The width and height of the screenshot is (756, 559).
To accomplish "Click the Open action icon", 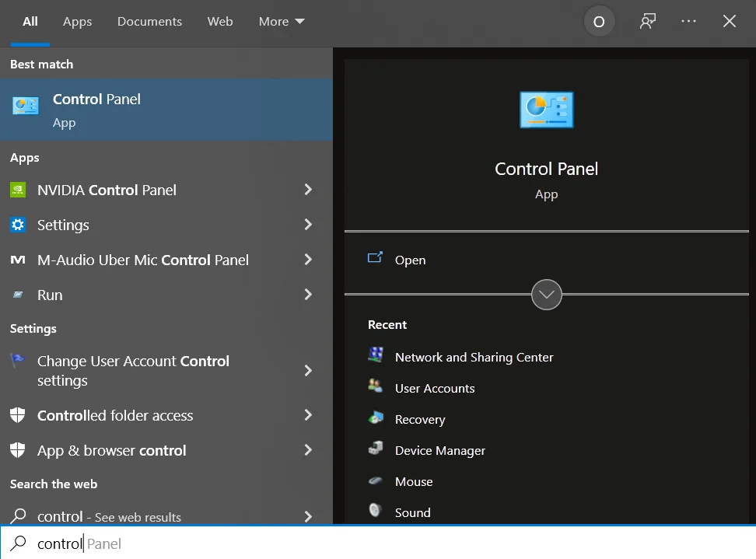I will 375,258.
